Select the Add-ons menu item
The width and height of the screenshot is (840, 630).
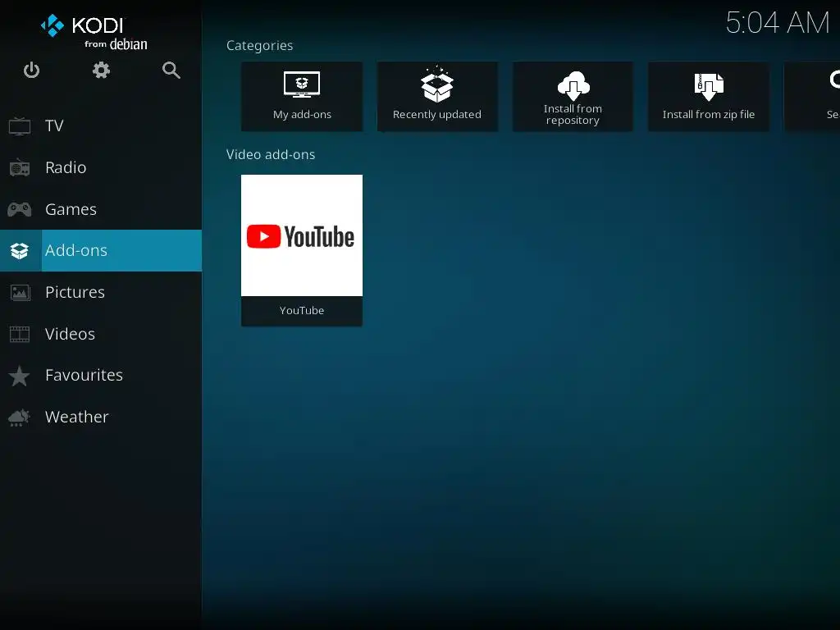pos(101,251)
